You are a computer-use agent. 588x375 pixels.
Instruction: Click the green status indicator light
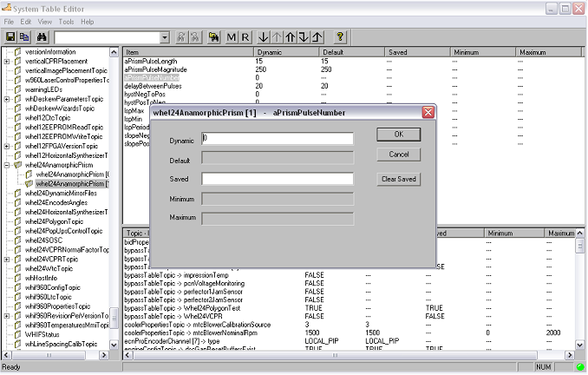(580, 367)
